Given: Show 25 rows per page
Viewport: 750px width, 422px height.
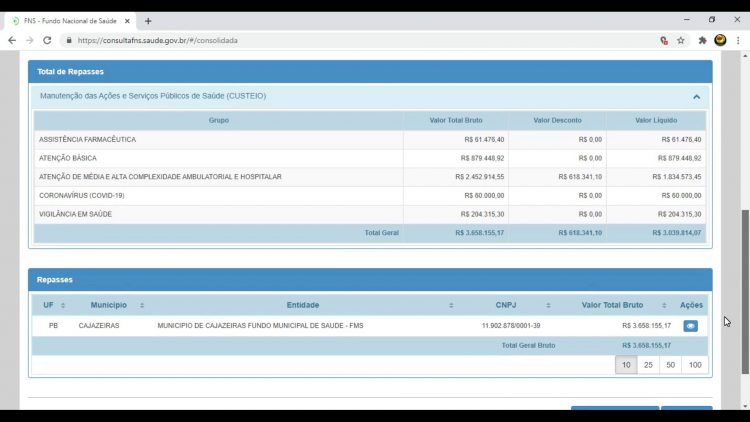Looking at the screenshot, I should pyautogui.click(x=648, y=365).
